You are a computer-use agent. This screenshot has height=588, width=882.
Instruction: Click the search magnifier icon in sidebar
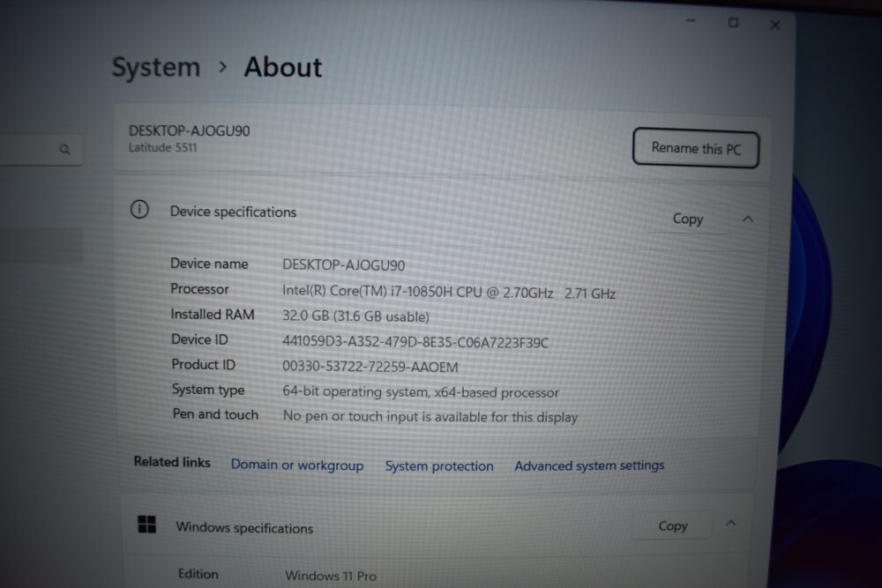point(64,150)
